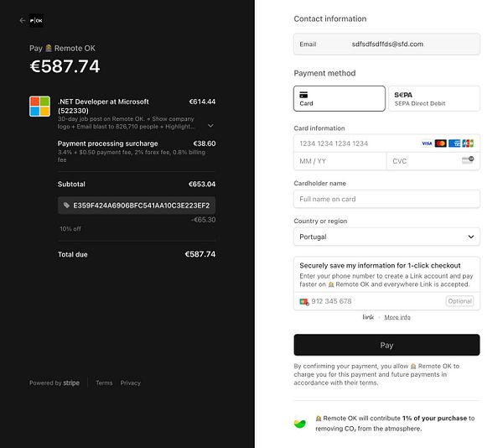Click the Mastercard brand icon
This screenshot has height=448, width=503.
(x=440, y=143)
